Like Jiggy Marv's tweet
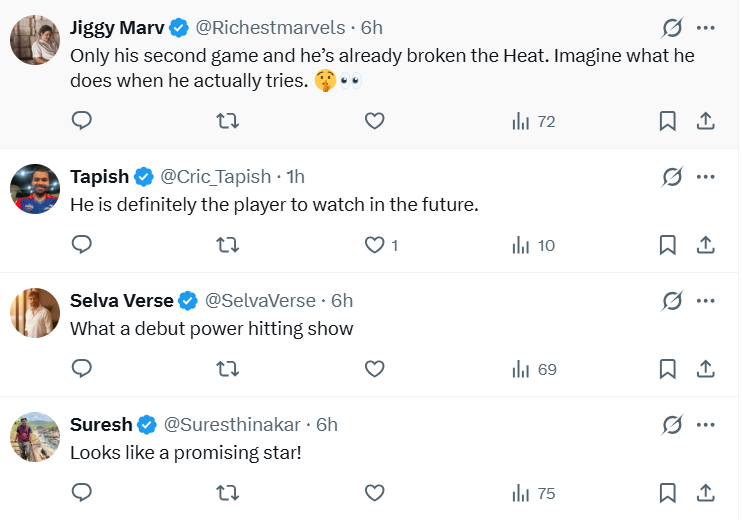This screenshot has width=742, height=520. [374, 121]
